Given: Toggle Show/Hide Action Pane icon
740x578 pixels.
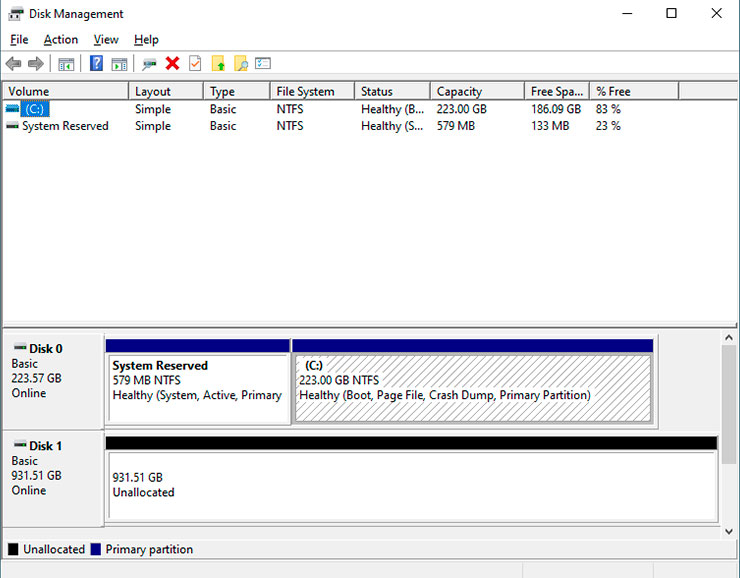Looking at the screenshot, I should click(x=119, y=64).
